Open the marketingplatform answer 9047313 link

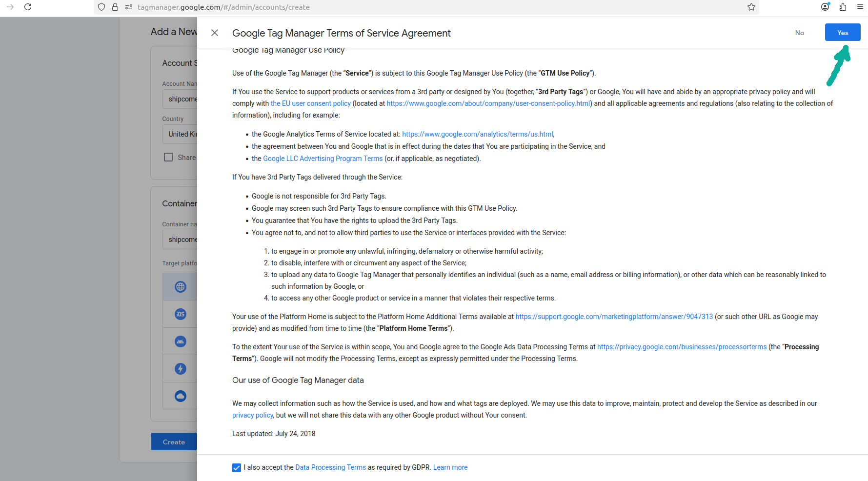614,317
